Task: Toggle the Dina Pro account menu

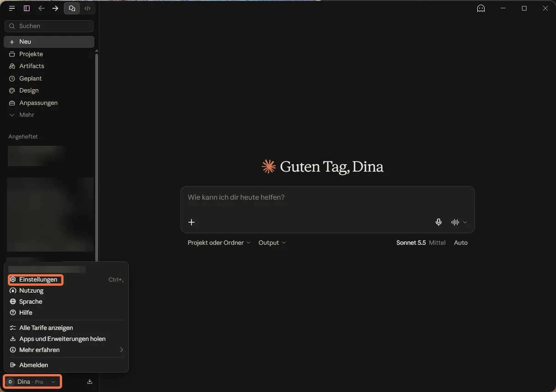Action: coord(32,382)
